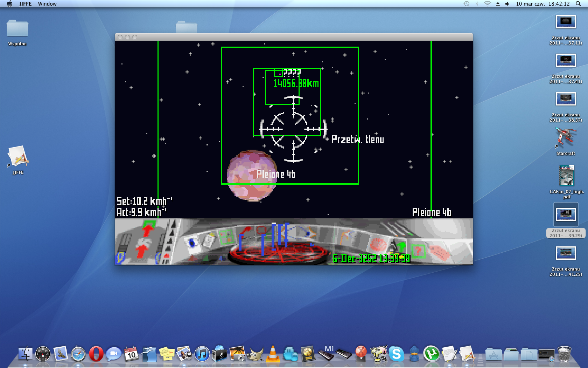588x368 pixels.
Task: Click the 14056.88km distance readout
Action: point(296,83)
